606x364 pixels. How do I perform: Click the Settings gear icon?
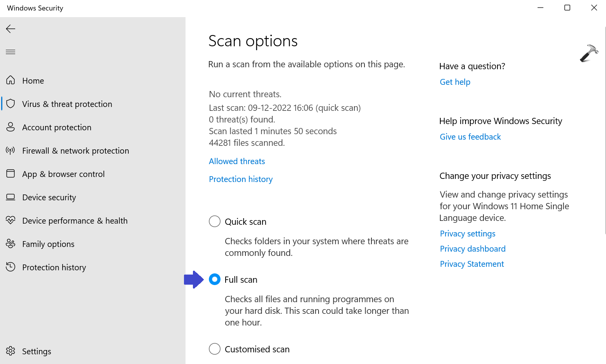pyautogui.click(x=11, y=351)
